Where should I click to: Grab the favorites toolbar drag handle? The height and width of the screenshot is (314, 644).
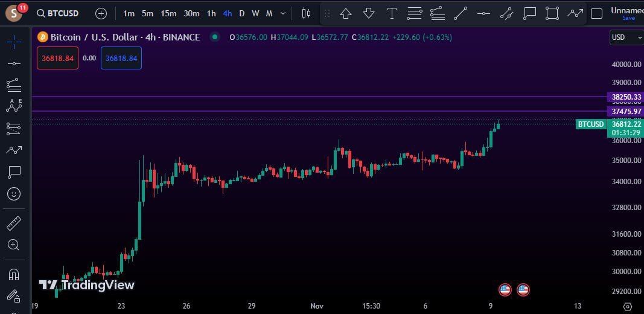coord(327,13)
